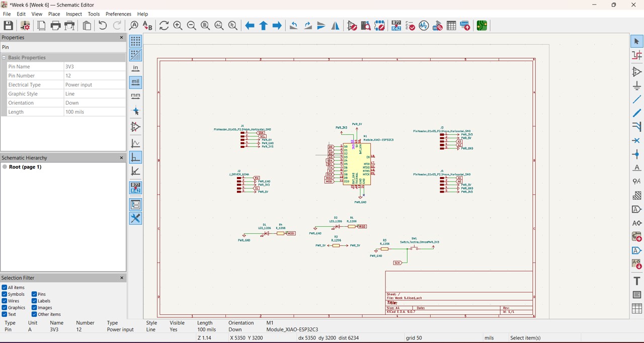Viewport: 644px width, 343px height.
Task: Click the Zoom In magnifier
Action: pyautogui.click(x=178, y=26)
